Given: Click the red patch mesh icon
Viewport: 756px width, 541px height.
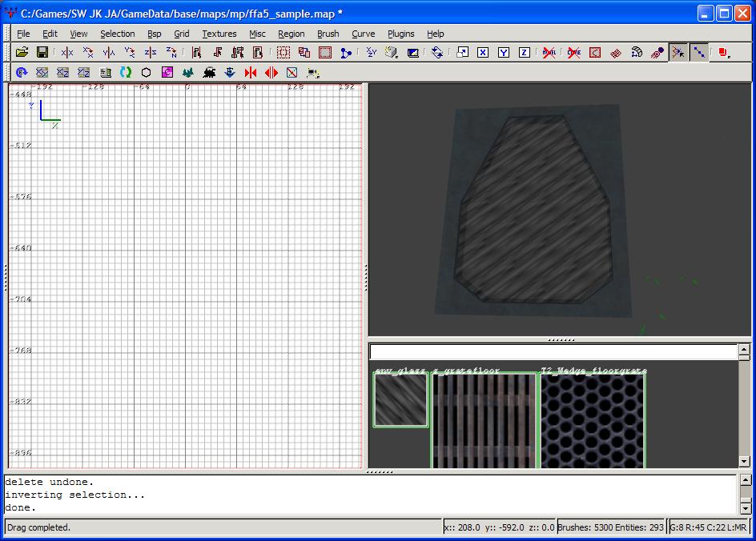Looking at the screenshot, I should (616, 52).
